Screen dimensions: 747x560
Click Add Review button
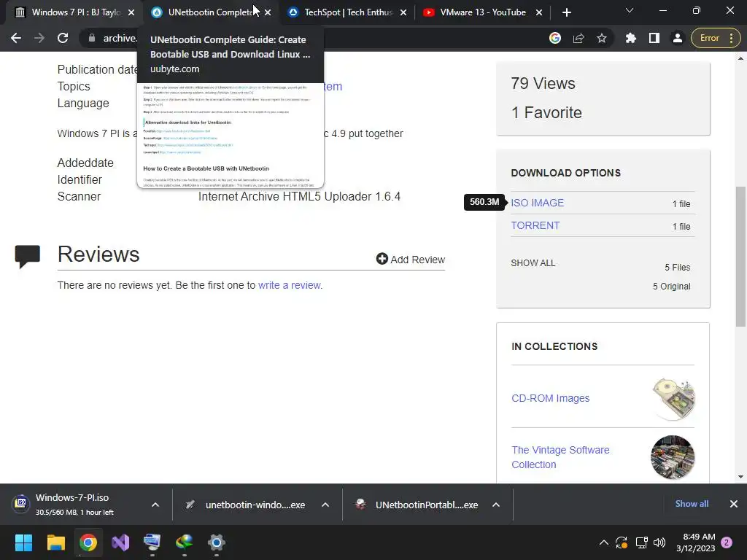pyautogui.click(x=411, y=259)
